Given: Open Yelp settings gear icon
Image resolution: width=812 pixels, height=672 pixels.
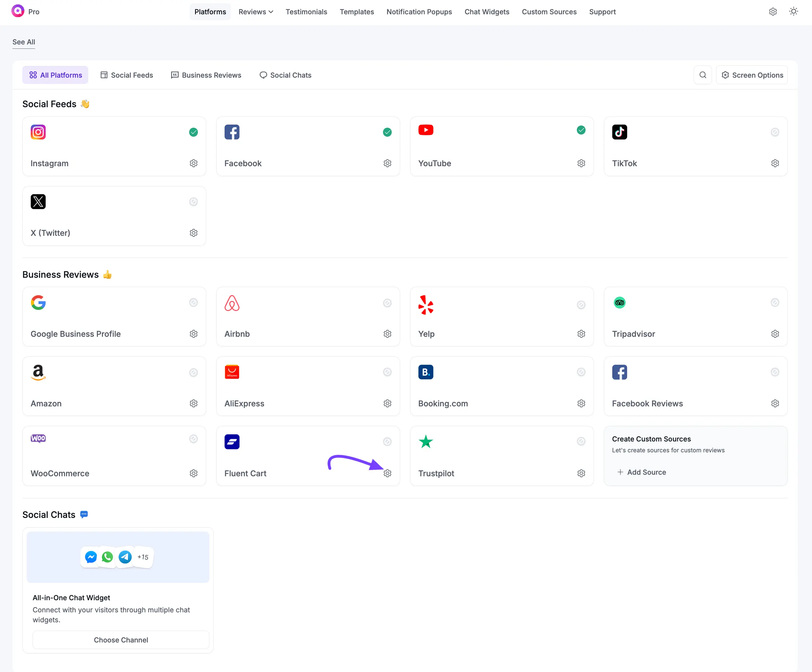Looking at the screenshot, I should pyautogui.click(x=581, y=334).
